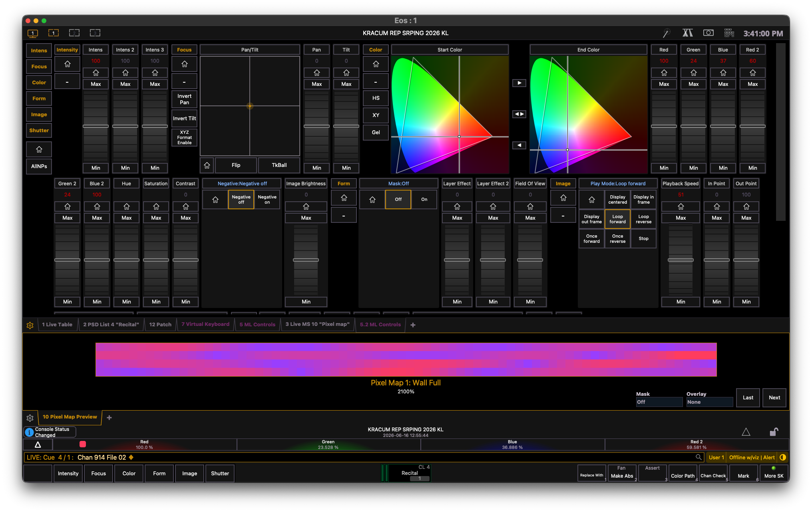Switch to 12 Patch tab
This screenshot has height=512, width=812.
[x=160, y=325]
